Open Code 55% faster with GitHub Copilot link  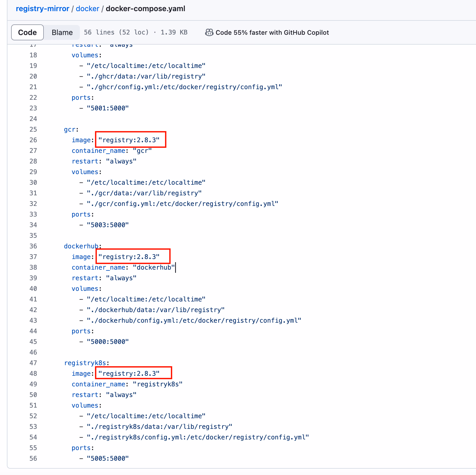tap(272, 32)
